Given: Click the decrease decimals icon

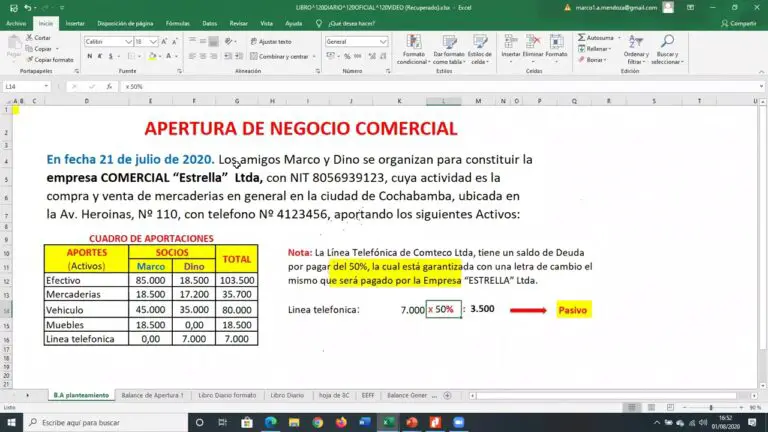Looking at the screenshot, I should click(x=383, y=56).
